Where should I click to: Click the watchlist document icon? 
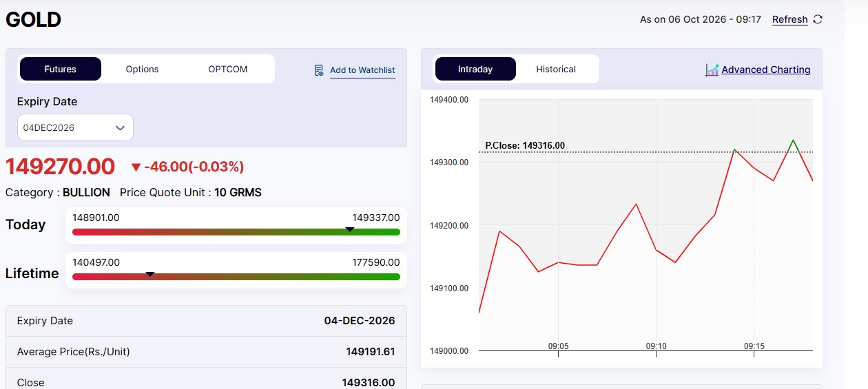coord(319,70)
